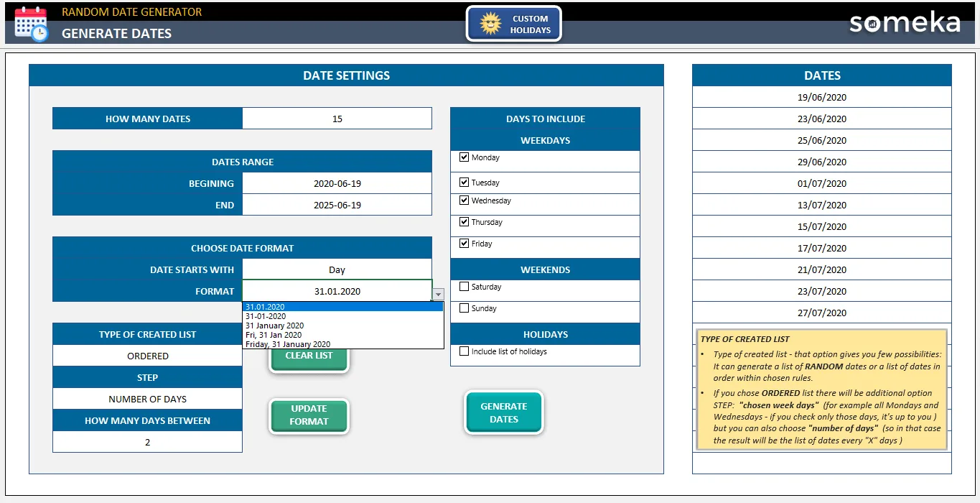Toggle the Wednesday checkbox
Screen dimensions: 980x503
pyautogui.click(x=464, y=200)
